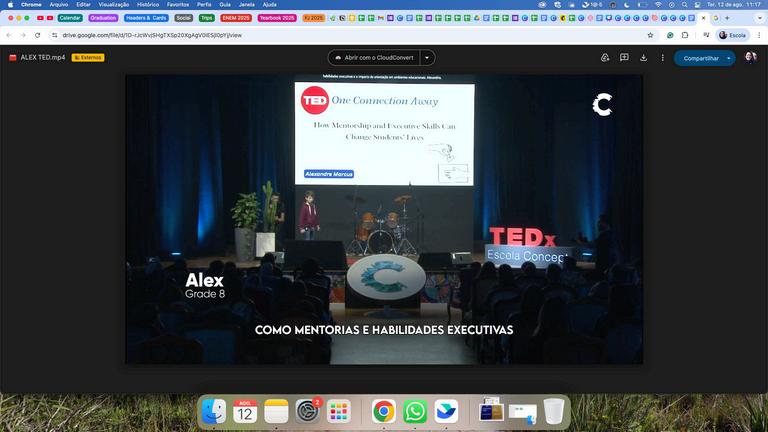The image size is (768, 432).
Task: Click the yellow Externos badge
Action: 88,57
